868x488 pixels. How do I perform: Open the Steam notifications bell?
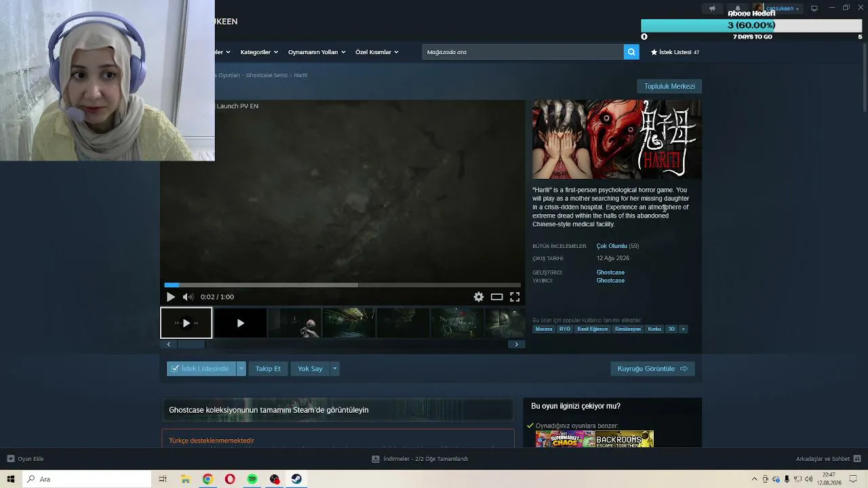pos(738,9)
